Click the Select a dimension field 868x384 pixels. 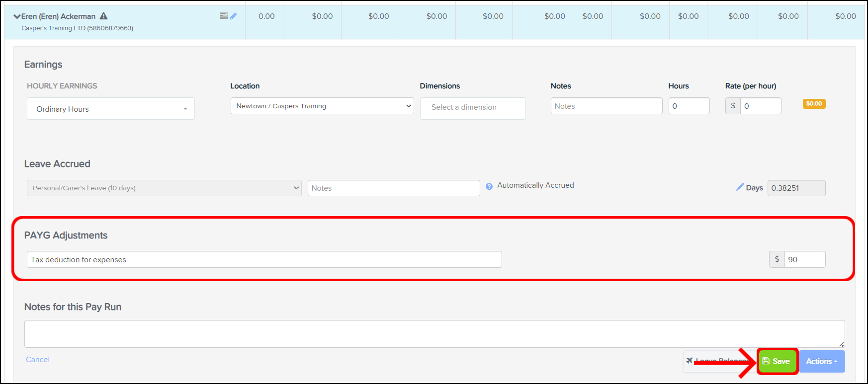[x=472, y=108]
